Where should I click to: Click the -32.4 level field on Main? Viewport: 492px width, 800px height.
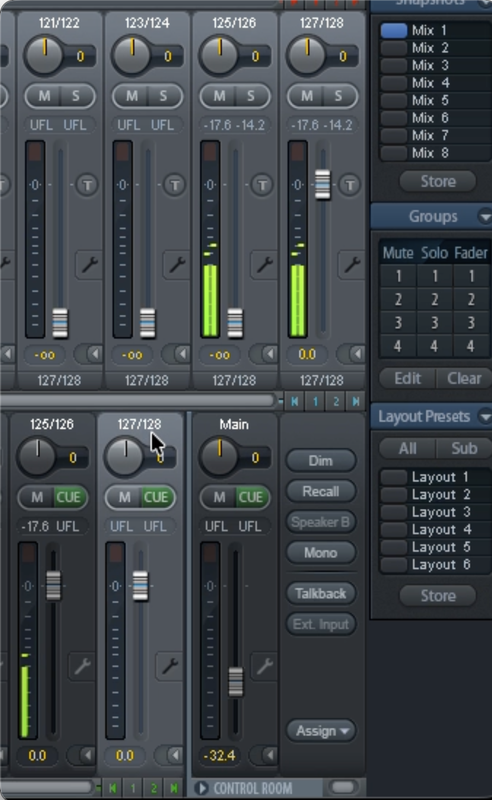tap(219, 755)
